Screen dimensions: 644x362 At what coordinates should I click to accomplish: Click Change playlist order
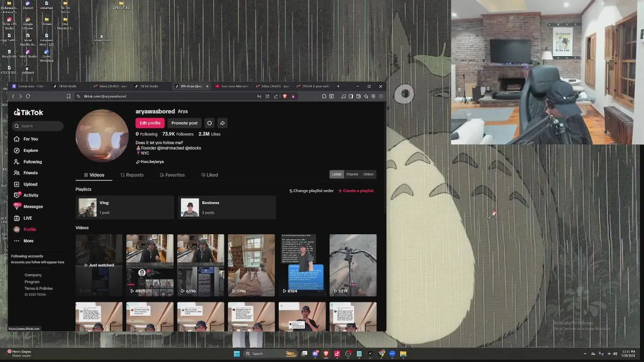311,191
